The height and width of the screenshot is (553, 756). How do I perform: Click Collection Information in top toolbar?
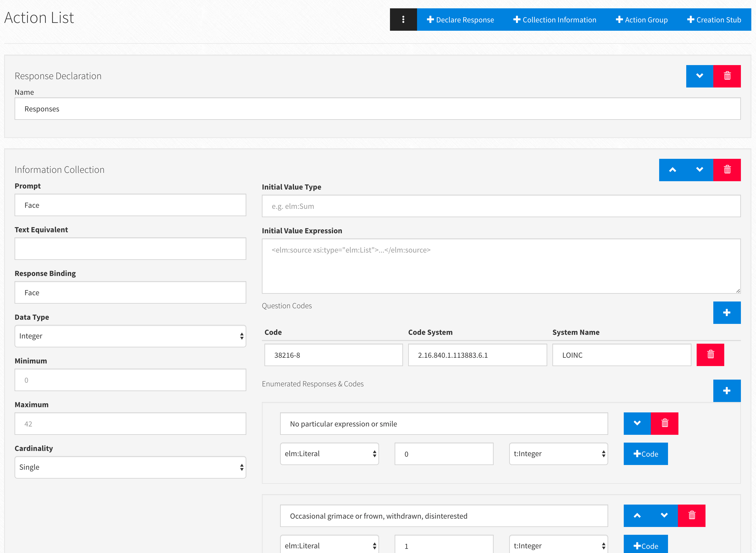(555, 20)
